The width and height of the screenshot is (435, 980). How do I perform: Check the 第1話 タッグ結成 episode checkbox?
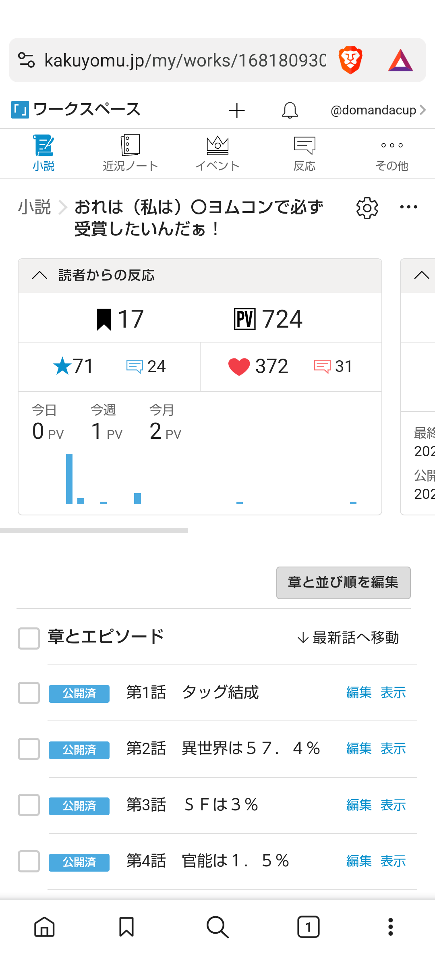(29, 693)
